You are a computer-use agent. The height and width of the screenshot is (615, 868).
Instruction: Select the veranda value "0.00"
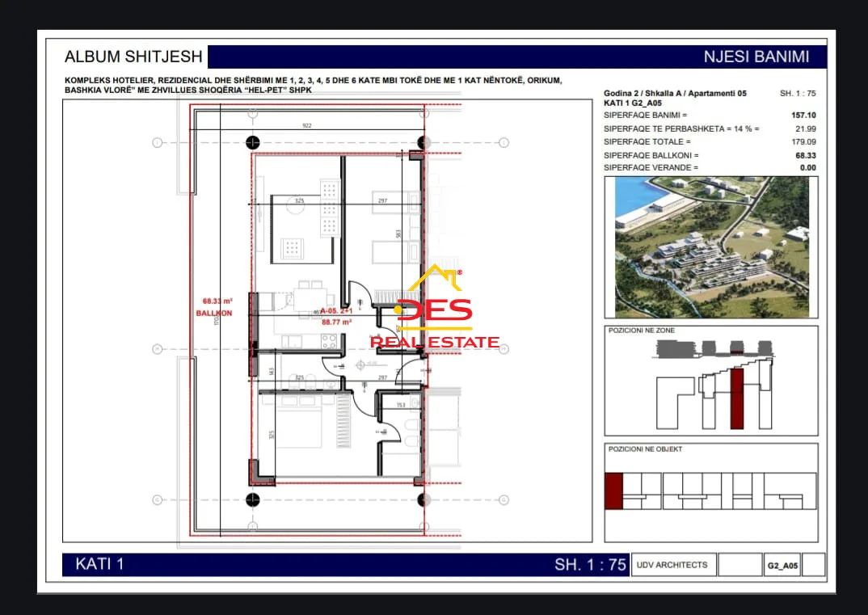pos(807,168)
